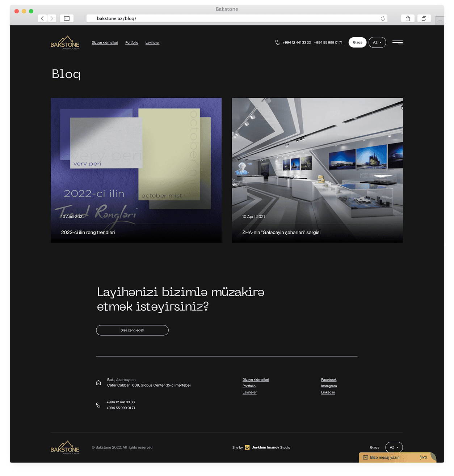Screen dimensions: 454x476
Task: Open the Linked in link in the footer
Action: point(328,392)
